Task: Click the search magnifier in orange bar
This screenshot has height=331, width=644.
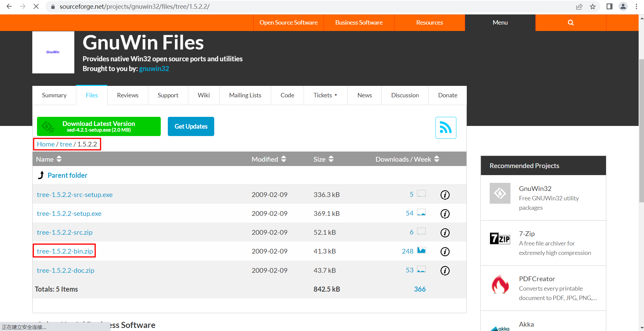Action: [x=571, y=23]
